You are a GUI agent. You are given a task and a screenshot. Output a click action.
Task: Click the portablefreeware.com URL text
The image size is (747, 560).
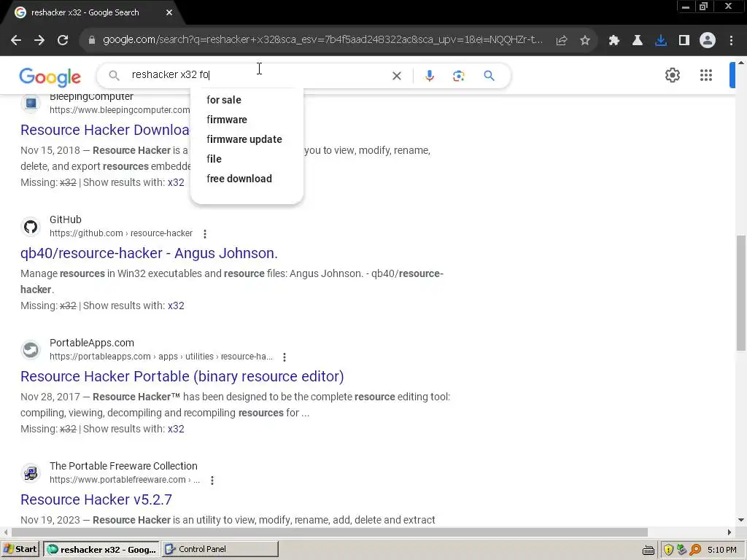coord(124,480)
